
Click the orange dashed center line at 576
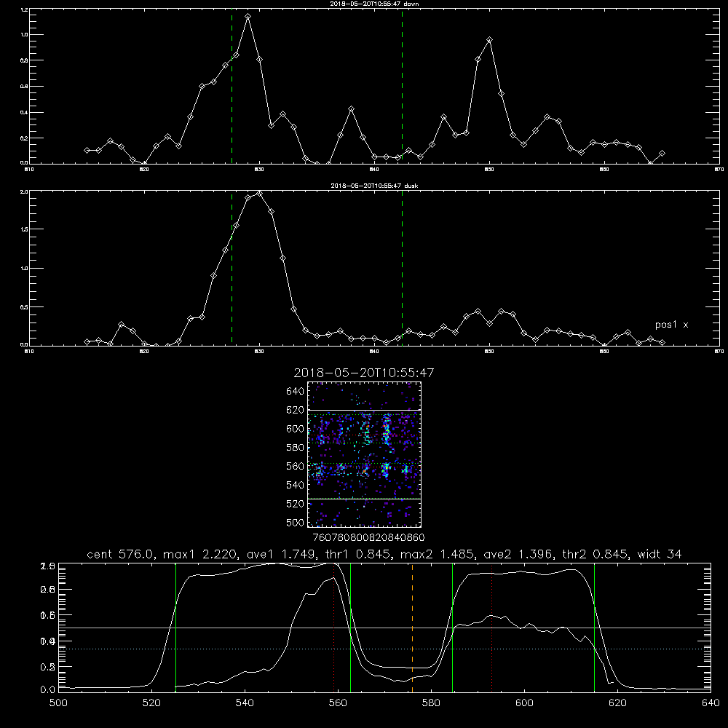pyautogui.click(x=412, y=627)
